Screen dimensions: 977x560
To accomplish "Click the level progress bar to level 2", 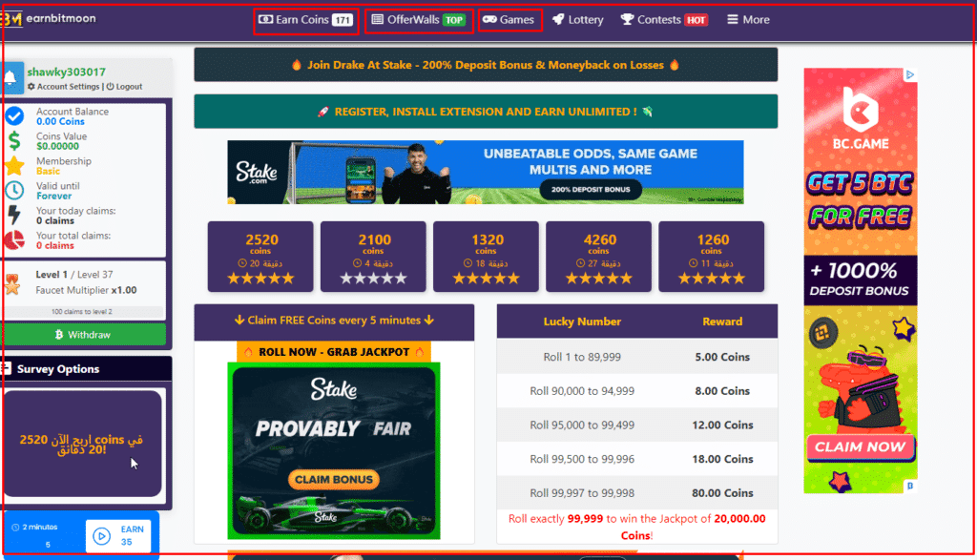I will tap(83, 311).
